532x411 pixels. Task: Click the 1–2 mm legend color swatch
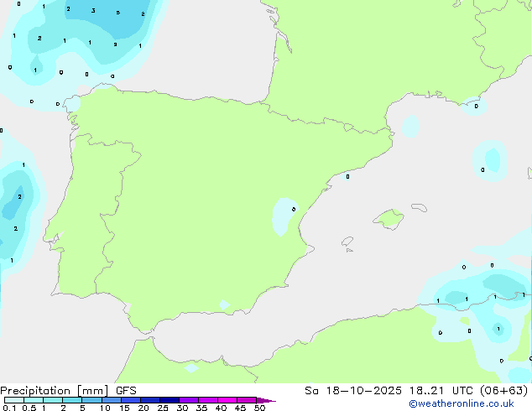(53, 400)
